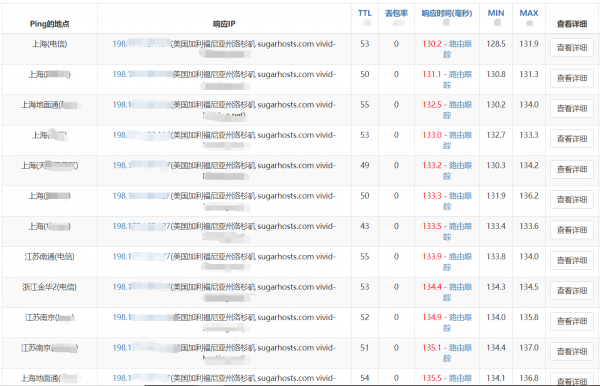600x386 pixels.
Task: Open 查看详细 for the TTL 43 row
Action: (572, 230)
